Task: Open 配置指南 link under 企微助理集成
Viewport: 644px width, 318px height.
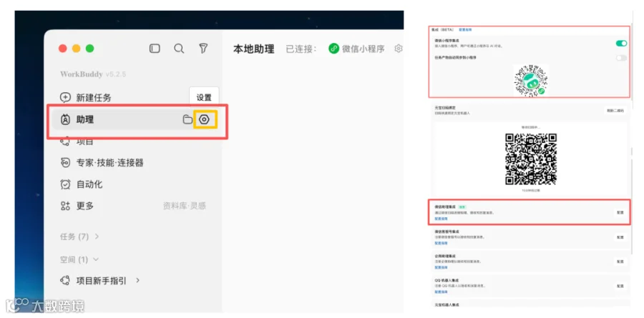Action: point(441,267)
